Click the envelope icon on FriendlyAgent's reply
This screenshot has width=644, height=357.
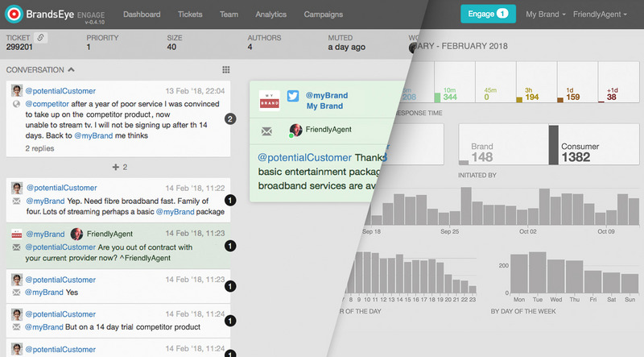pyautogui.click(x=16, y=247)
